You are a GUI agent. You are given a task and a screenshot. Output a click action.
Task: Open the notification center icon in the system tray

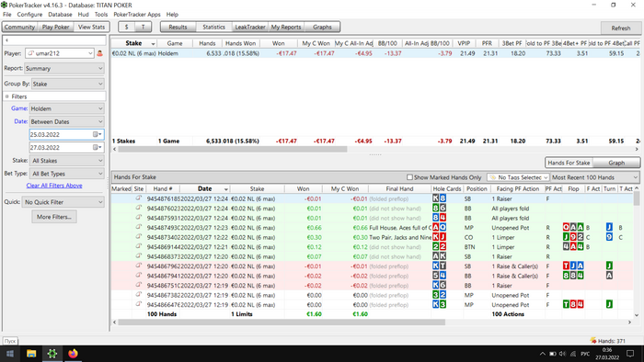tap(630, 354)
